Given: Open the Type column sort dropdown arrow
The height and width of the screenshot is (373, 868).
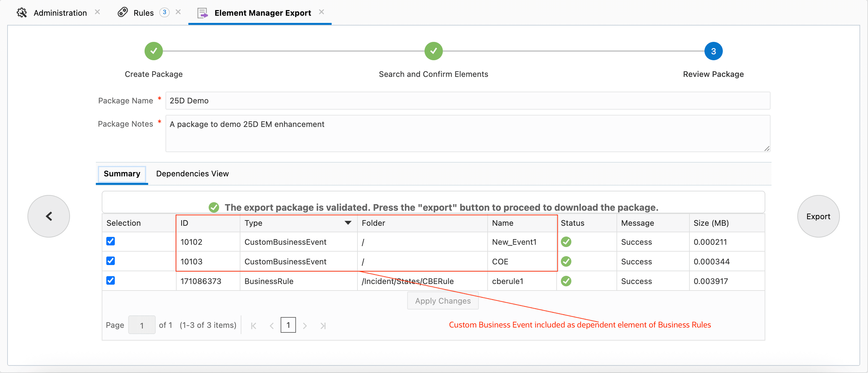Looking at the screenshot, I should [x=348, y=223].
